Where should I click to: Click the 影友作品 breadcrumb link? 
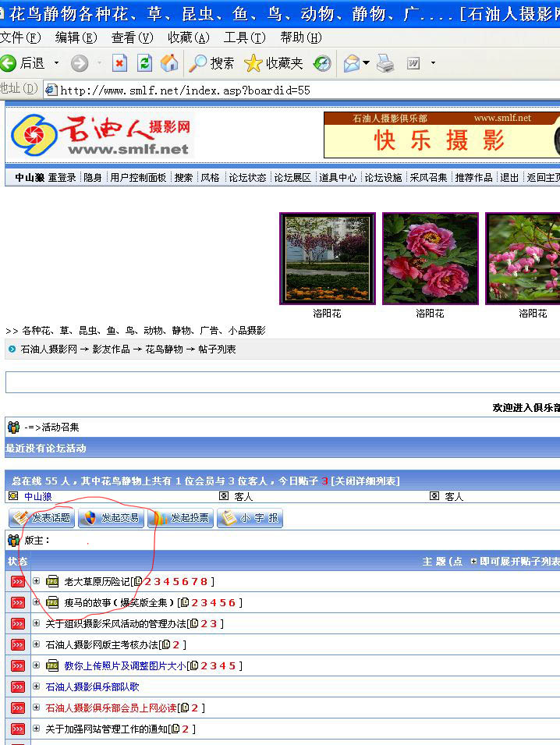click(x=112, y=349)
